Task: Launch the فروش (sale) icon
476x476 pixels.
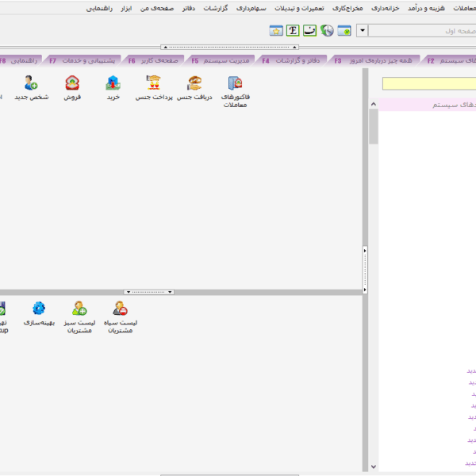Action: click(x=72, y=84)
